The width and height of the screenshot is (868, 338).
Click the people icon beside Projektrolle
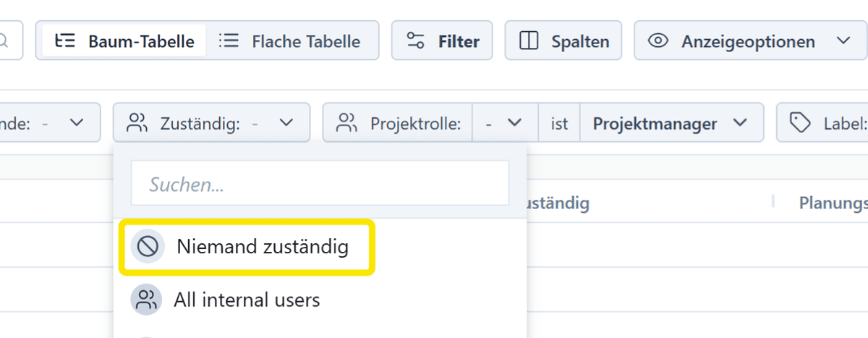(x=347, y=124)
